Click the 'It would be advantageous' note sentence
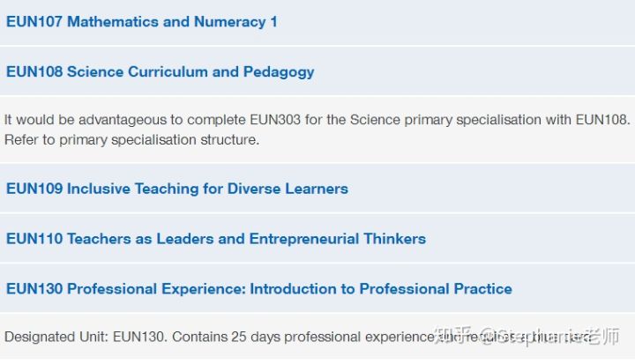This screenshot has height=364, width=635. pyautogui.click(x=317, y=120)
